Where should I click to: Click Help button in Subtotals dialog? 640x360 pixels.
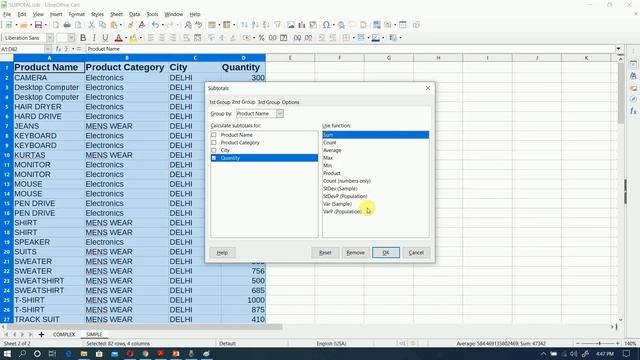tap(222, 253)
